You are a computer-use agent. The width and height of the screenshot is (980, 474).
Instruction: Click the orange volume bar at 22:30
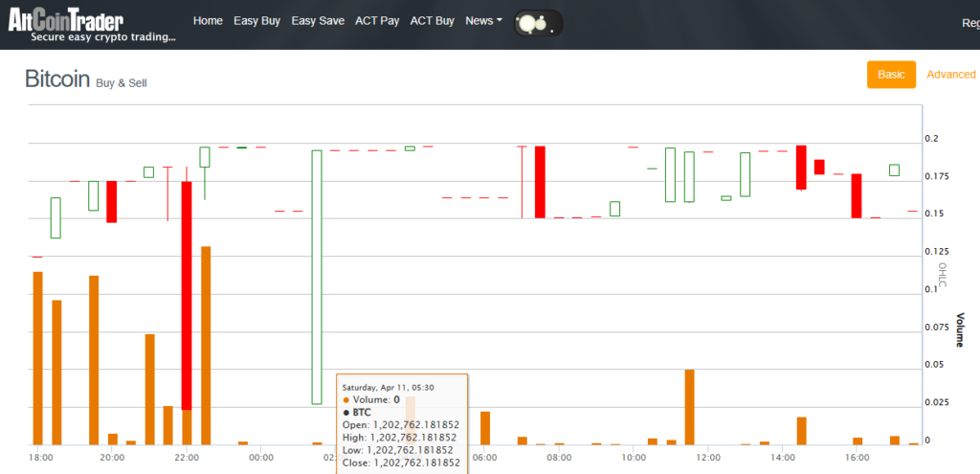[x=206, y=345]
